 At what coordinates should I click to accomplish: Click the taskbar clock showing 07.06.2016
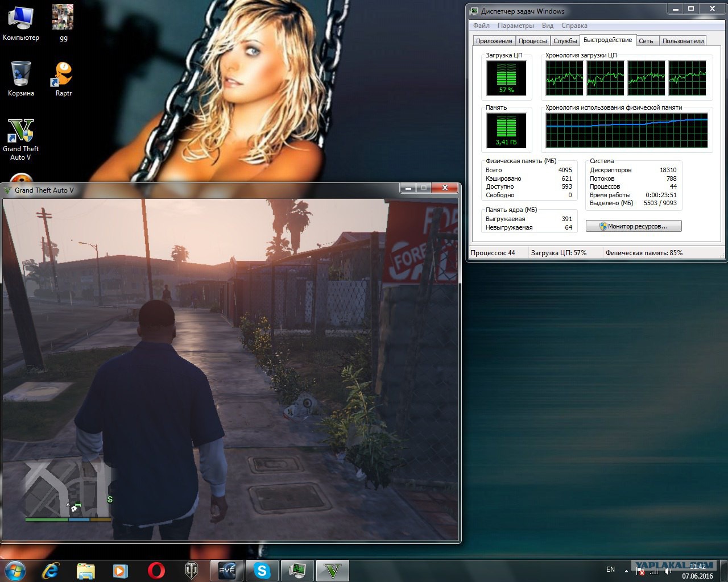pos(698,571)
